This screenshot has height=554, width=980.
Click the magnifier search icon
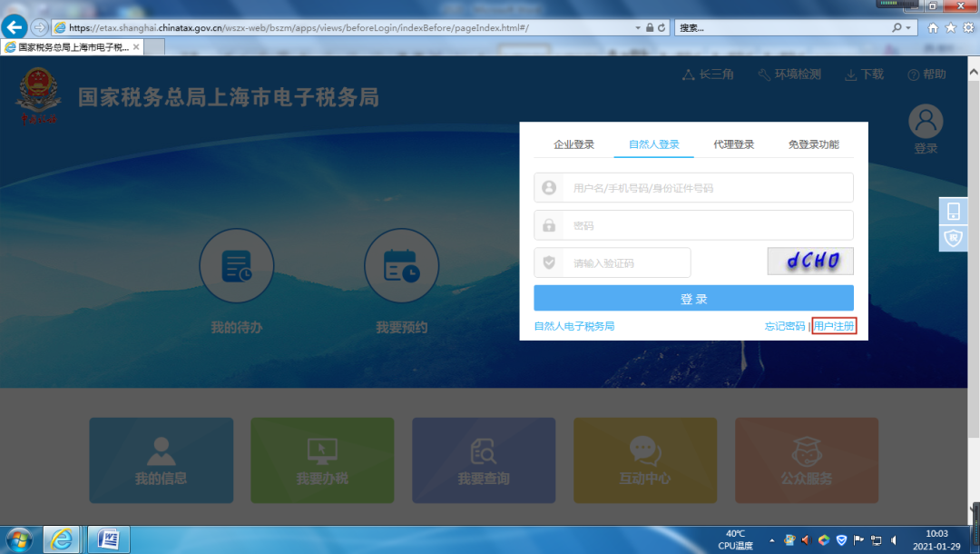coord(897,27)
